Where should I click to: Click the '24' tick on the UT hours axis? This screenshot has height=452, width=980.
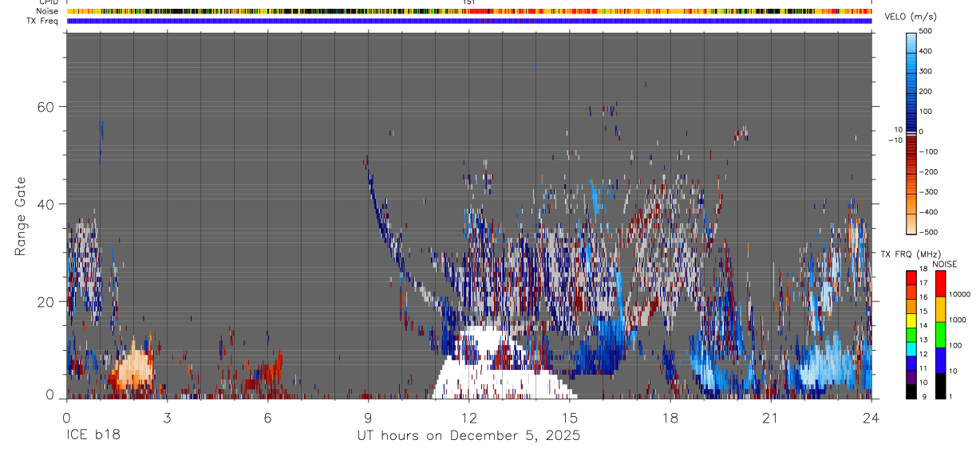coord(871,417)
